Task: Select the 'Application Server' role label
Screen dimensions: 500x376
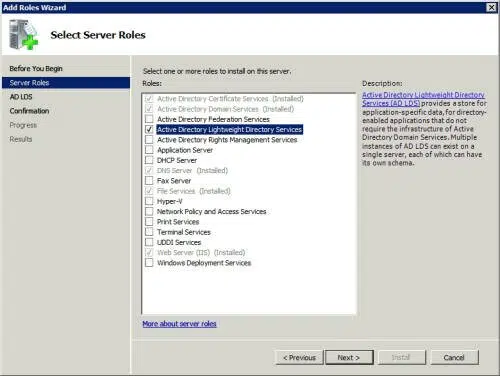Action: point(185,150)
